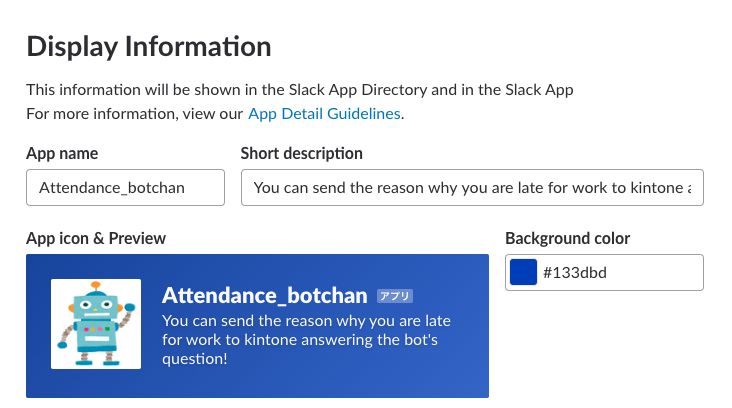Click the "App name" field label
732x408 pixels.
pyautogui.click(x=62, y=153)
